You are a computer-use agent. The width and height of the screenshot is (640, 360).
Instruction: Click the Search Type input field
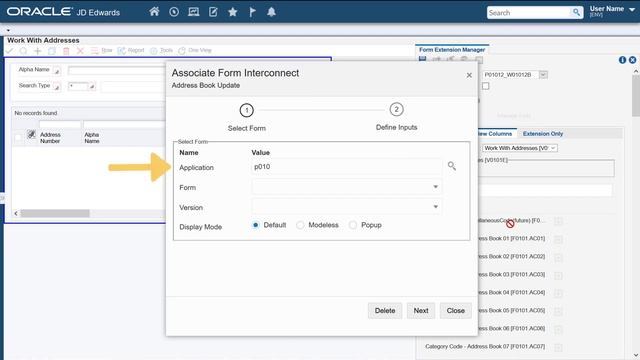78,87
